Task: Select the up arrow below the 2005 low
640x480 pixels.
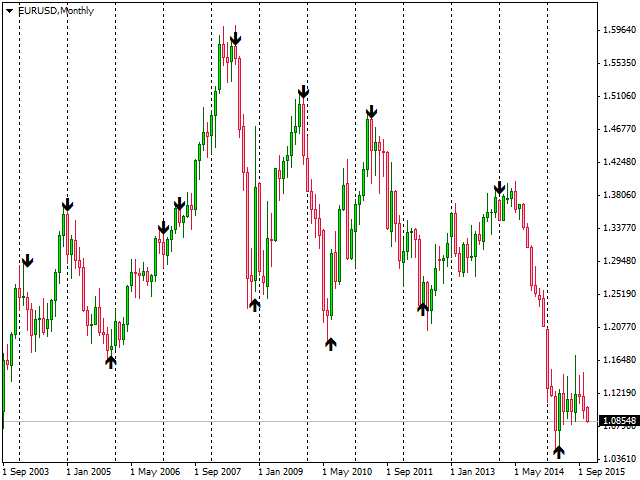Action: coord(111,362)
